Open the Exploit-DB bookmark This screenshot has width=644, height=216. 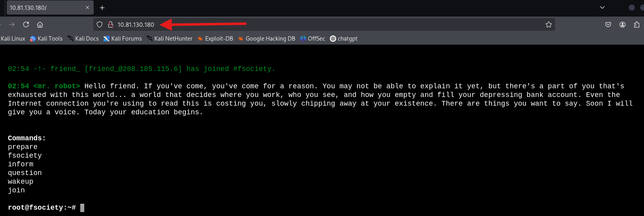[x=215, y=39]
